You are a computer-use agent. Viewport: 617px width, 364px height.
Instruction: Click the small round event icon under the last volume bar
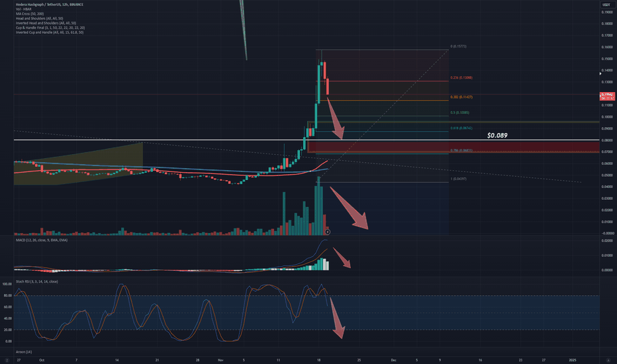(x=328, y=232)
